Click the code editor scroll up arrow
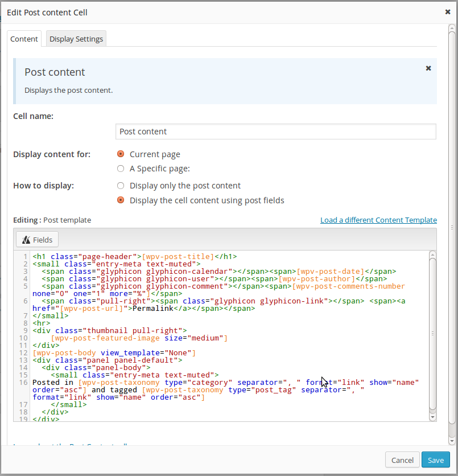This screenshot has width=458, height=476. [433, 255]
